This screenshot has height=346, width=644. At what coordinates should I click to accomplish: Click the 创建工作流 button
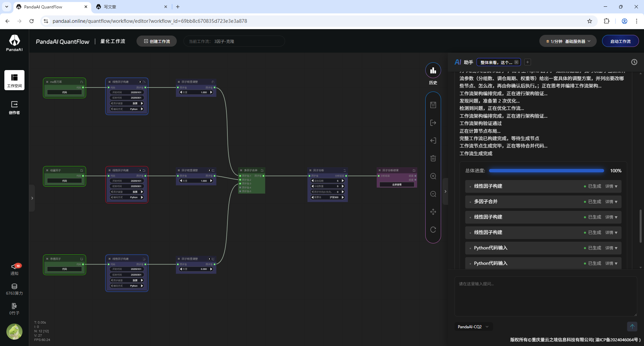point(157,41)
